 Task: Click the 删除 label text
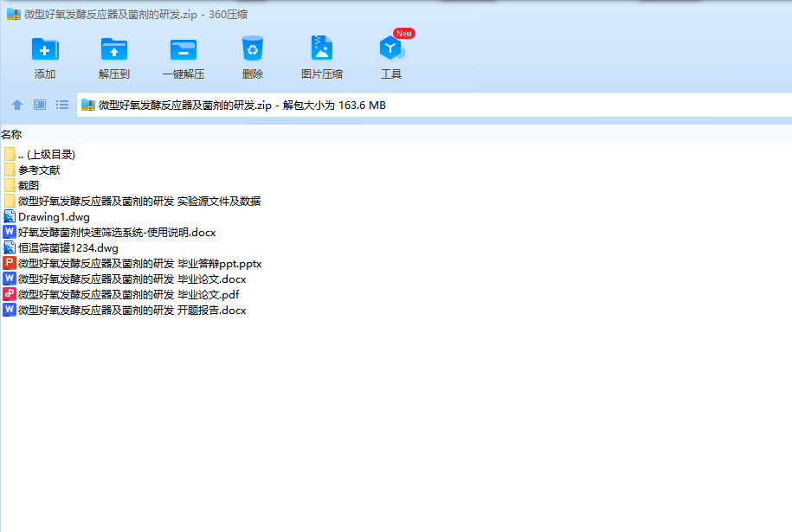pos(253,74)
